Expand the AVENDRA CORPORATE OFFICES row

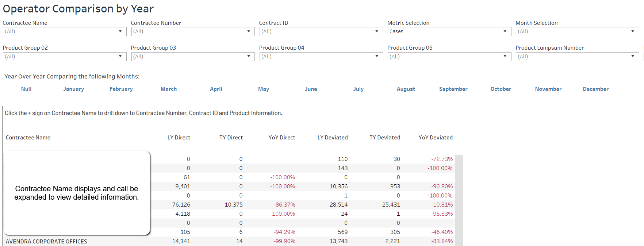(46, 242)
